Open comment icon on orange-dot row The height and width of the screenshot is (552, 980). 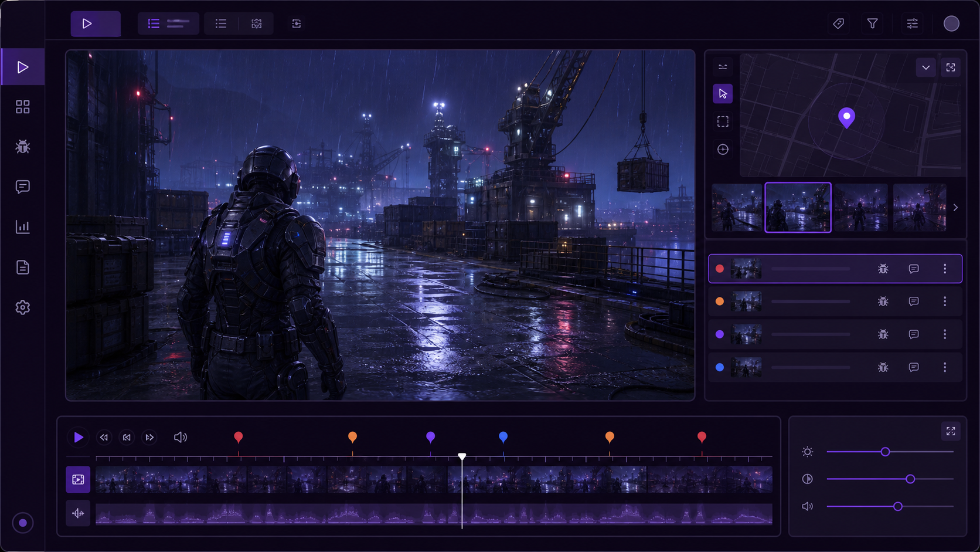tap(914, 302)
